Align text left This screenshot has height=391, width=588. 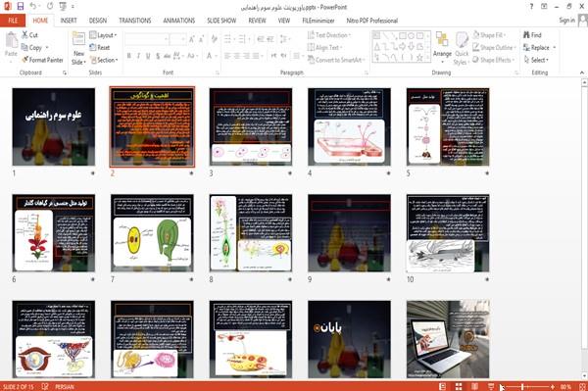(x=227, y=56)
